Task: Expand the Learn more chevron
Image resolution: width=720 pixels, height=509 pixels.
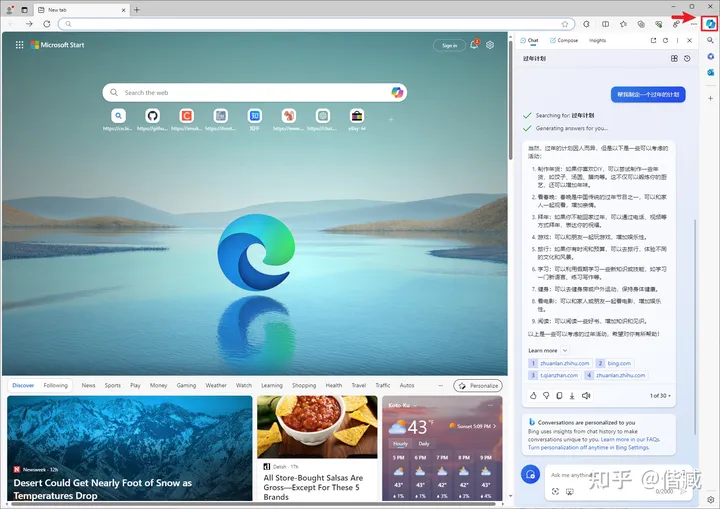Action: point(565,351)
